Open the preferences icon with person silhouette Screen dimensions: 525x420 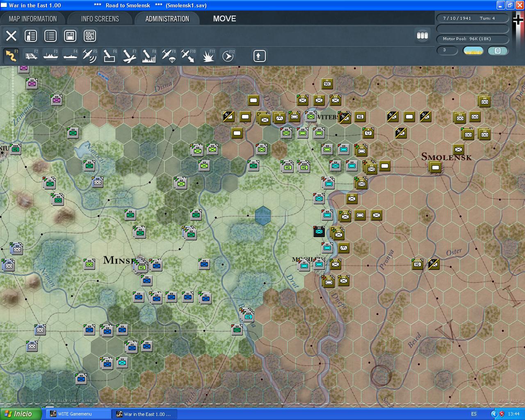pos(31,36)
